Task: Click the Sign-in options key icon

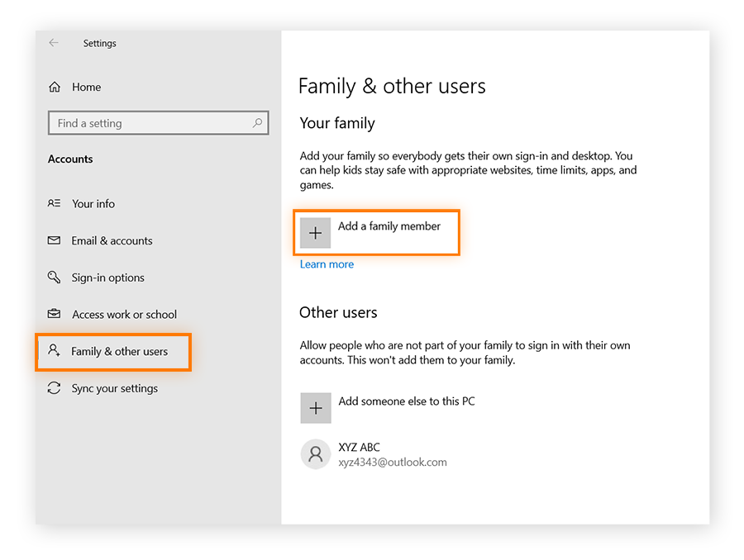Action: click(54, 277)
